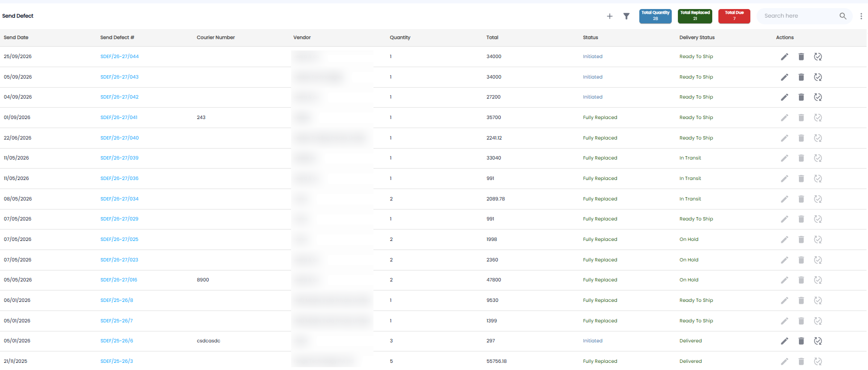Click the blue Total Quantity badge
Screen dimensions: 868x370
[x=655, y=16]
